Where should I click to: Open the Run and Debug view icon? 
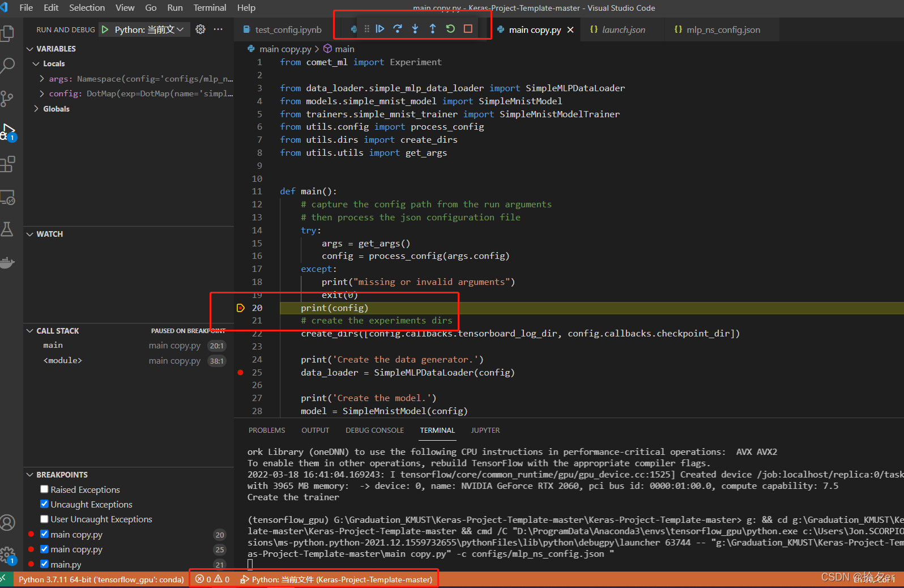[x=8, y=132]
